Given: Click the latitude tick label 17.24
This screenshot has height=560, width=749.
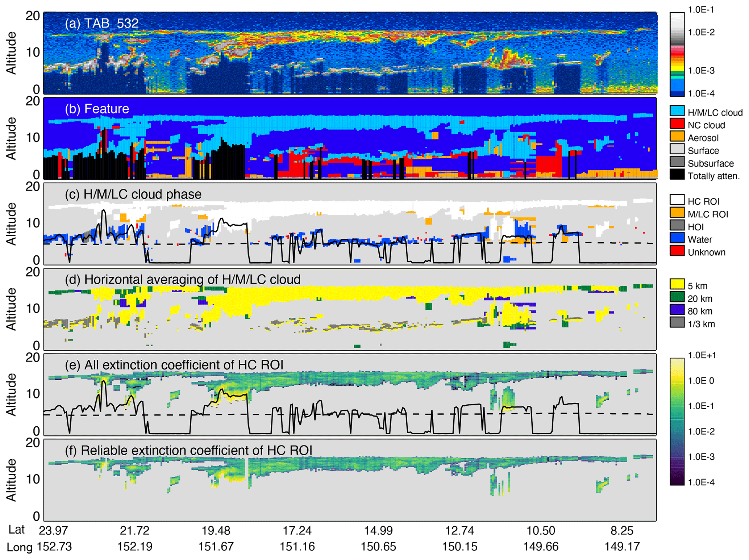Looking at the screenshot, I should pos(297,531).
